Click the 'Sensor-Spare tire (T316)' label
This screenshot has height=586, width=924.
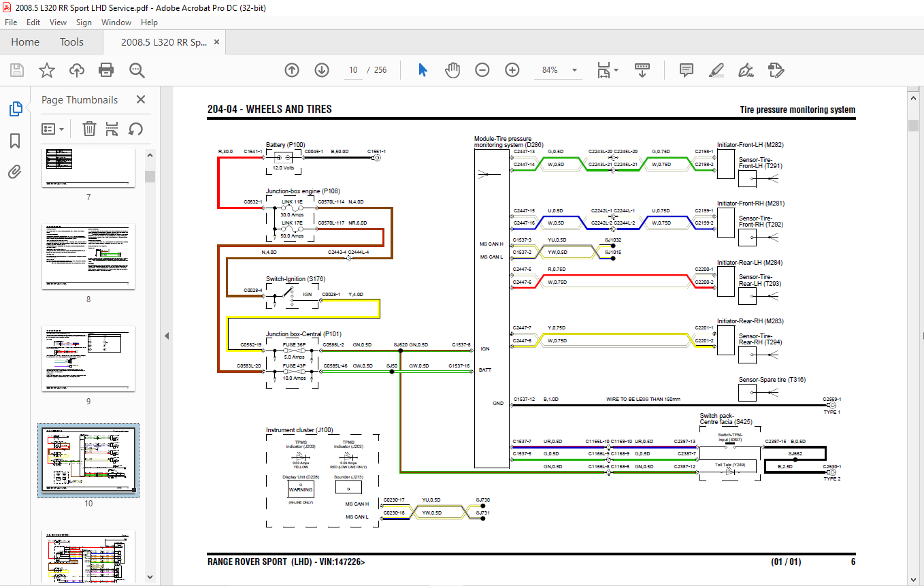click(772, 380)
